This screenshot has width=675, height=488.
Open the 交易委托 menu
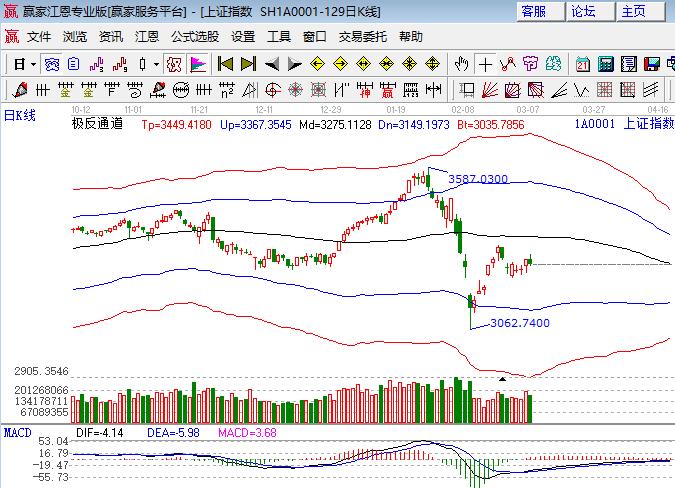click(362, 37)
